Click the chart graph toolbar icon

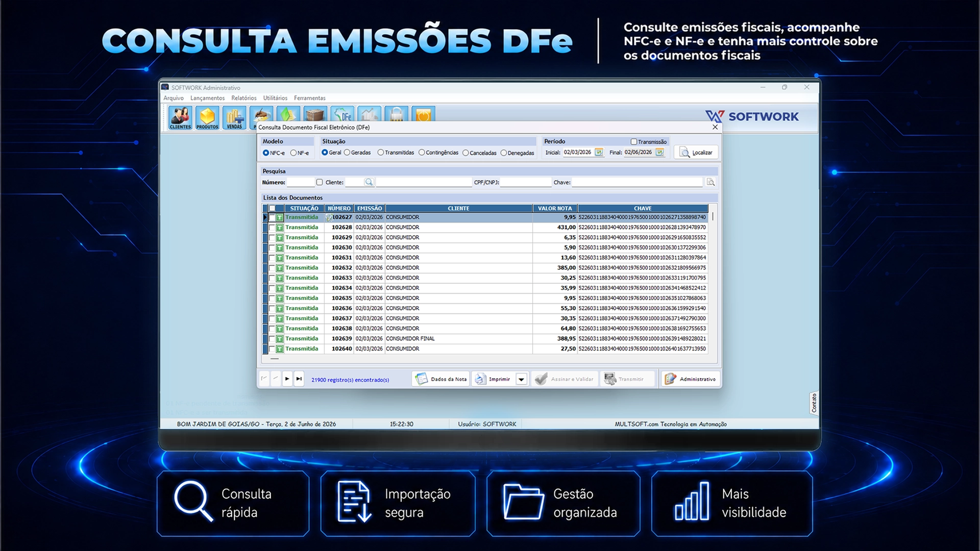click(370, 114)
